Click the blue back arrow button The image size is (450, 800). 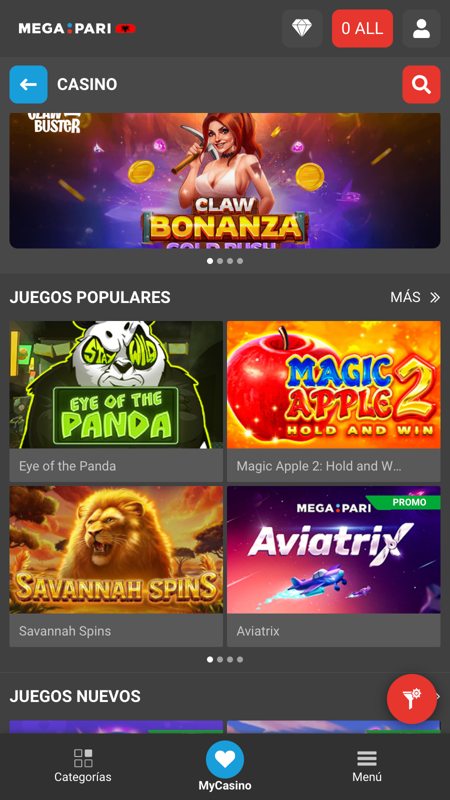coord(29,84)
